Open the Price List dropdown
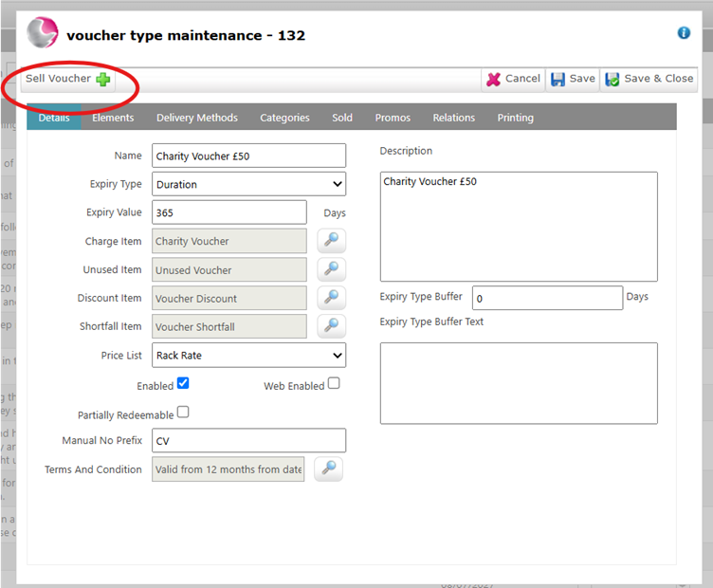The height and width of the screenshot is (588, 713). pos(248,355)
